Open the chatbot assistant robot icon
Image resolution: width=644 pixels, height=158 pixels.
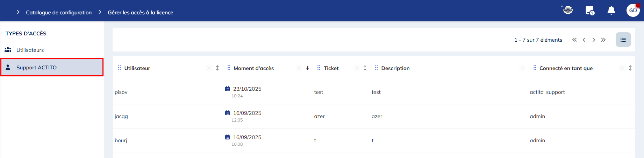point(568,10)
